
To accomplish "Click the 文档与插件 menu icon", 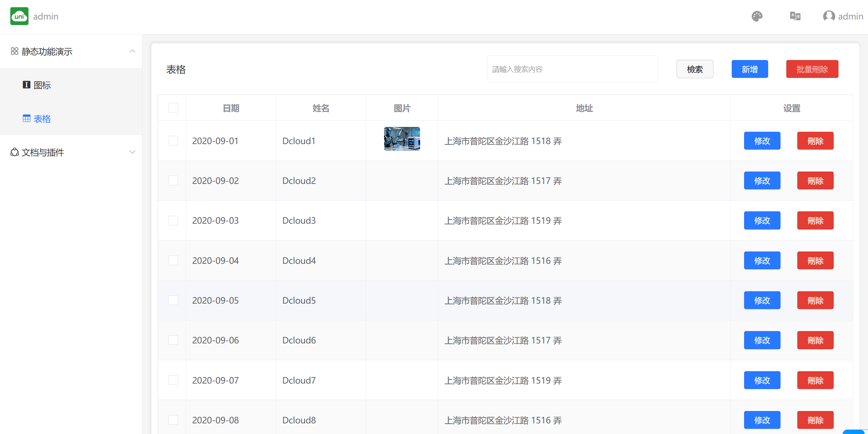I will (x=14, y=152).
